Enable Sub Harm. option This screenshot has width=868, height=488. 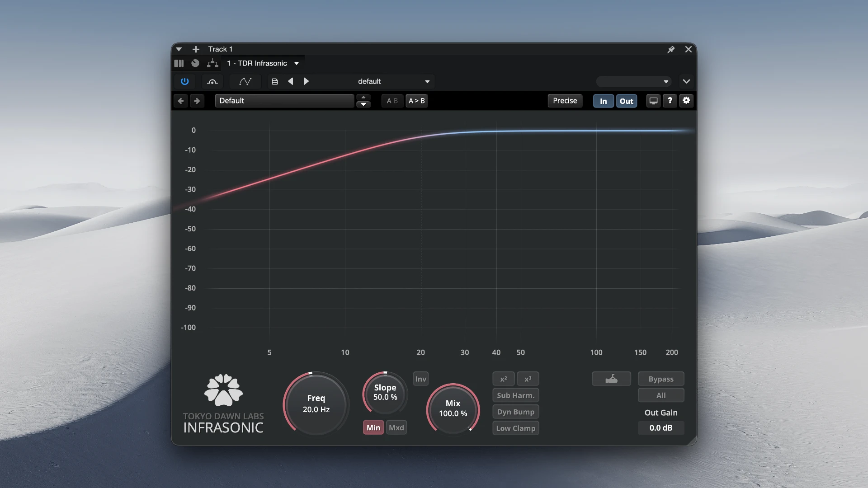tap(516, 395)
